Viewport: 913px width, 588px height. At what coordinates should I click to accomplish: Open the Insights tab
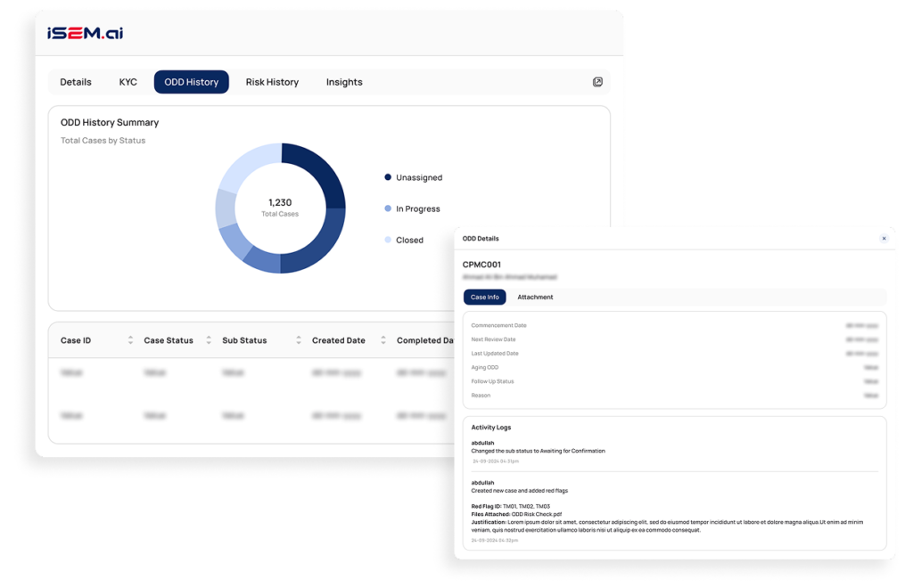point(344,81)
